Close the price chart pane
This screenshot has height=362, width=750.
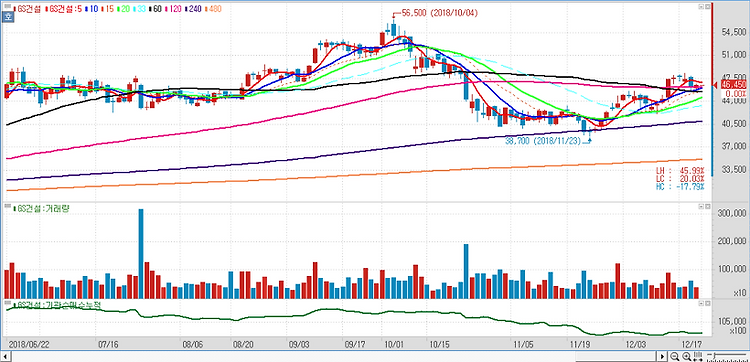pos(707,7)
